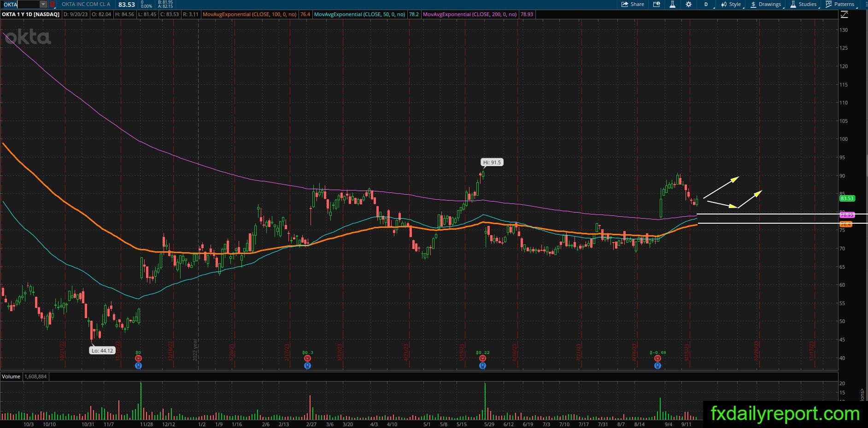Viewport: 868px width, 428px height.
Task: Click the blue lightbulb icon below $0.3
Action: (307, 366)
